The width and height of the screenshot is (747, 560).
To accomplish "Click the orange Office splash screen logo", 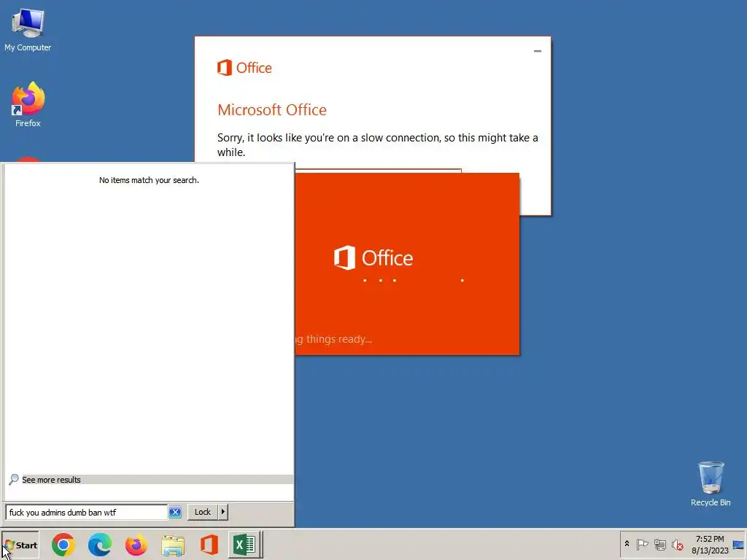I will tap(373, 257).
